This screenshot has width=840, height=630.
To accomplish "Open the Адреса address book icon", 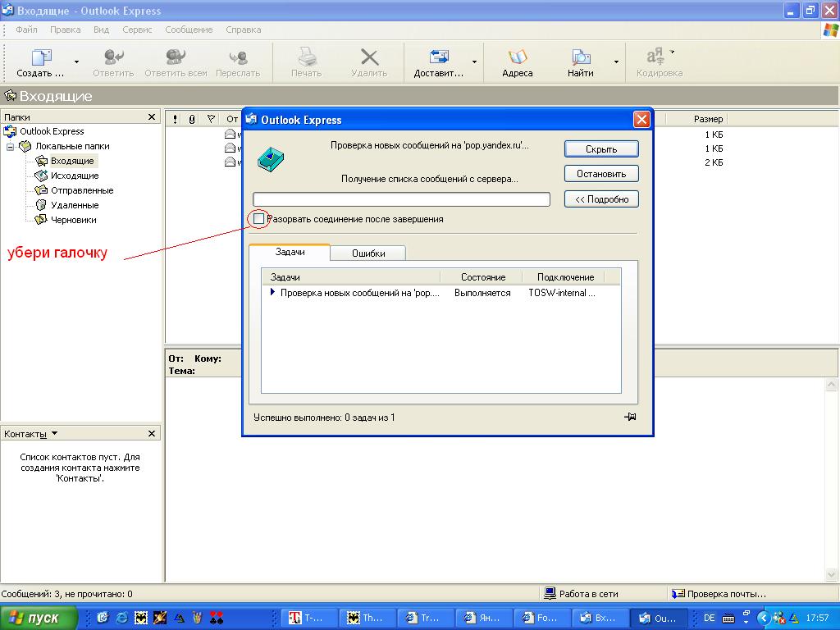I will tap(517, 58).
